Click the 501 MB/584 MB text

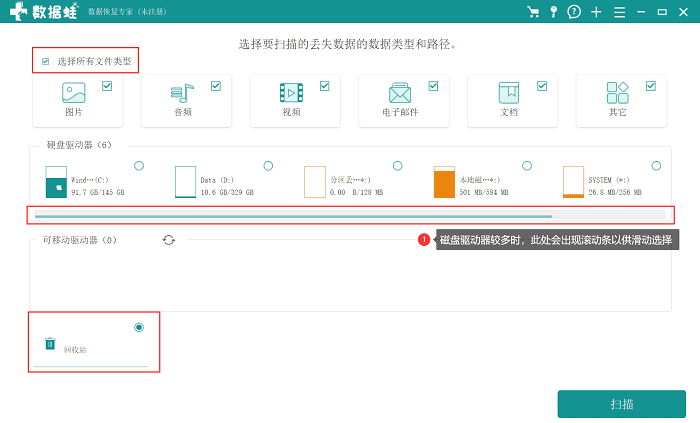click(484, 192)
